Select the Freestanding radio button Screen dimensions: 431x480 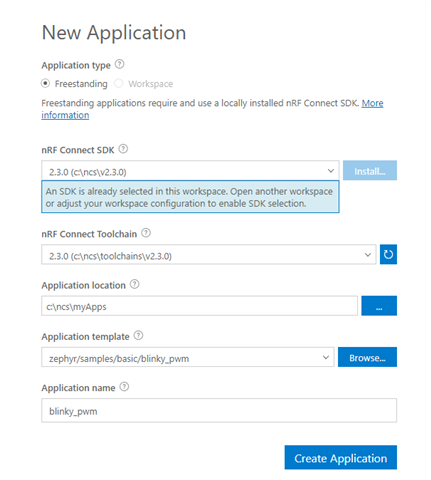pos(45,83)
